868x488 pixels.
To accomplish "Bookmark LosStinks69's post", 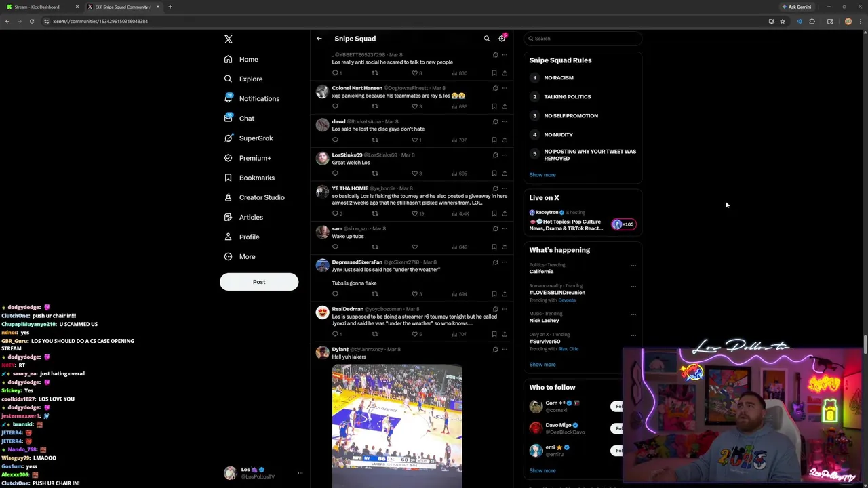I will (x=494, y=173).
